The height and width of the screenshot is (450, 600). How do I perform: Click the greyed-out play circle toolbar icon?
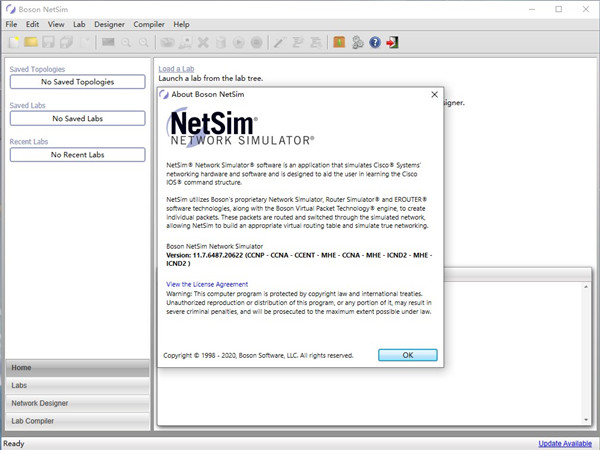pos(238,42)
